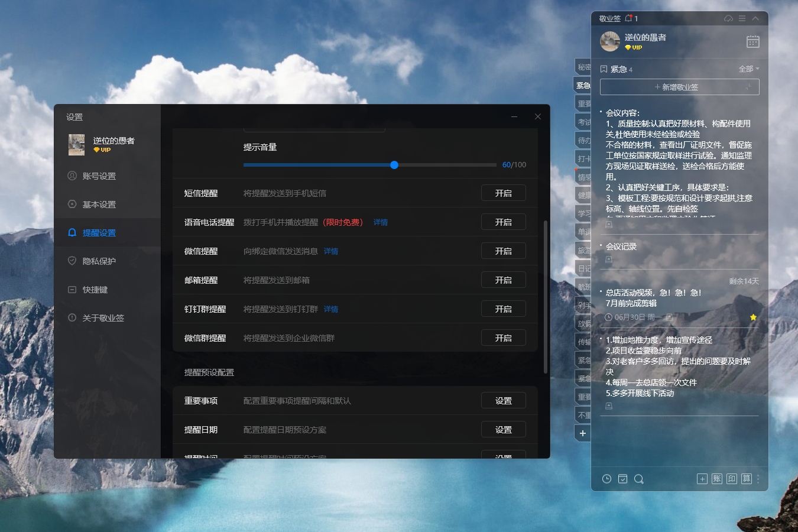Image resolution: width=798 pixels, height=532 pixels.
Task: Open the 全部 filter dropdown
Action: pyautogui.click(x=749, y=69)
